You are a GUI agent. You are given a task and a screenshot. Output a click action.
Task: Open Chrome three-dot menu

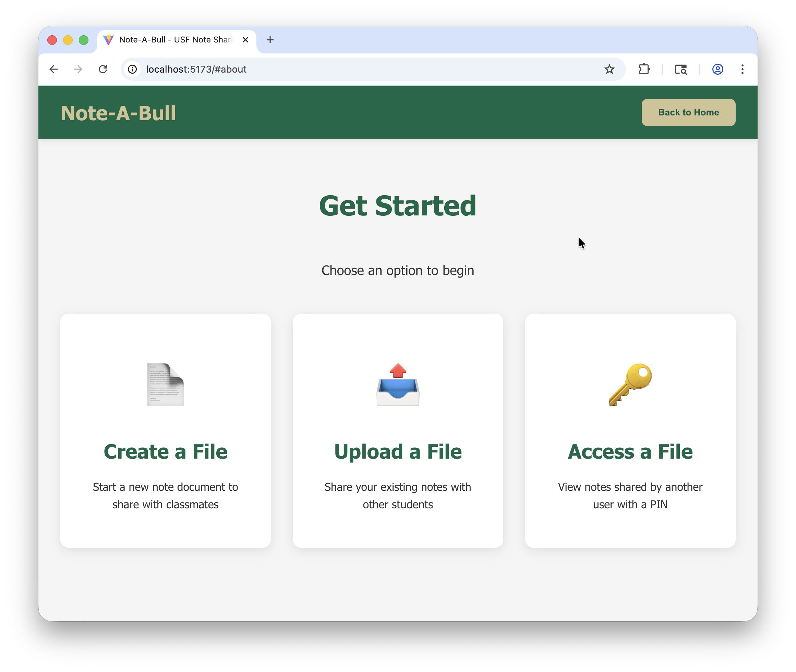[x=742, y=69]
